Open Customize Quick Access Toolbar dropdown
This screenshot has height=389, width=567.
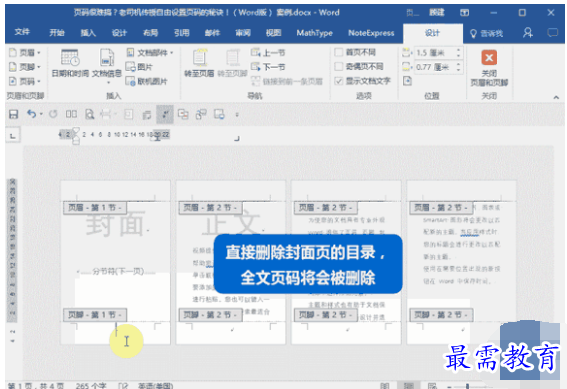(x=237, y=115)
